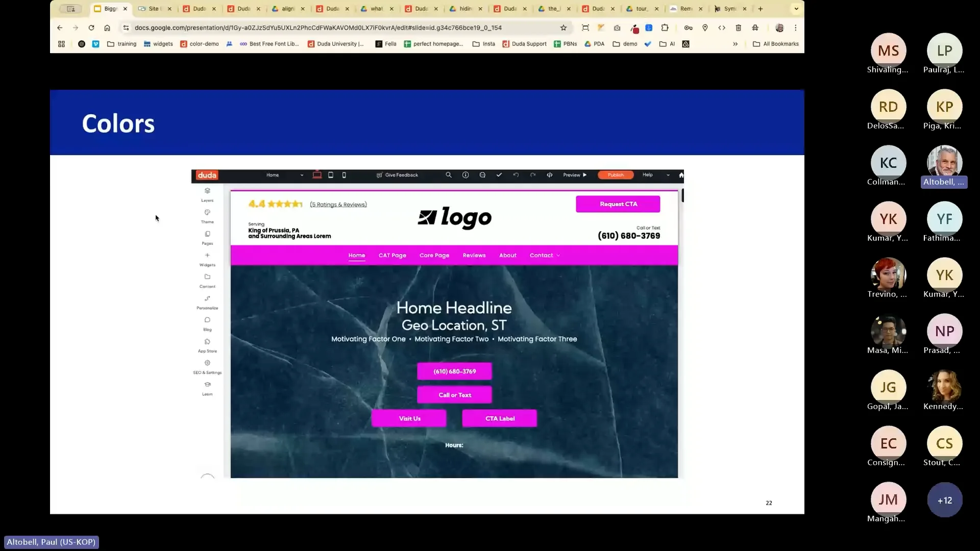Click the Publish button

616,175
